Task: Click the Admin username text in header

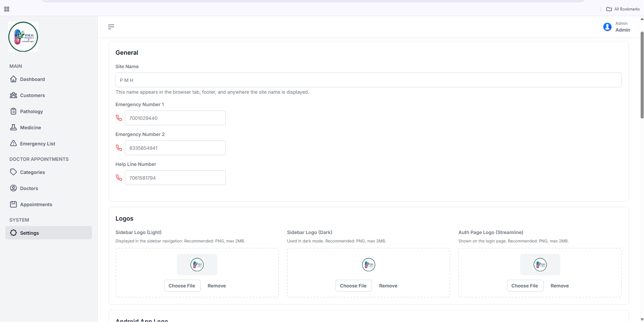Action: pos(623,30)
